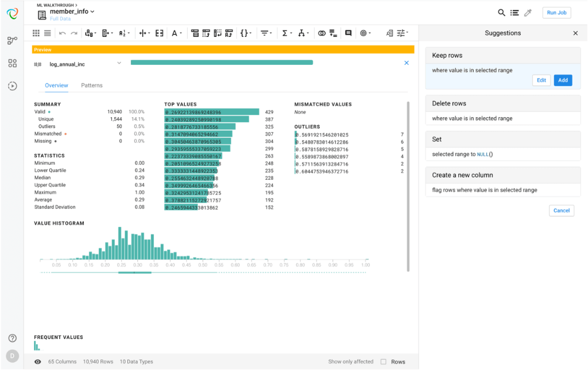Click the sigma aggregate functions icon
The width and height of the screenshot is (588, 370).
(284, 33)
